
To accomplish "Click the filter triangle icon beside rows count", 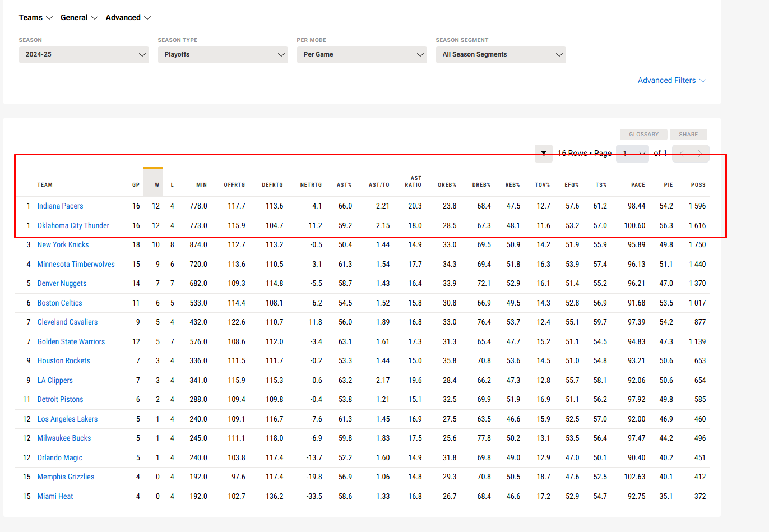I will (x=544, y=153).
